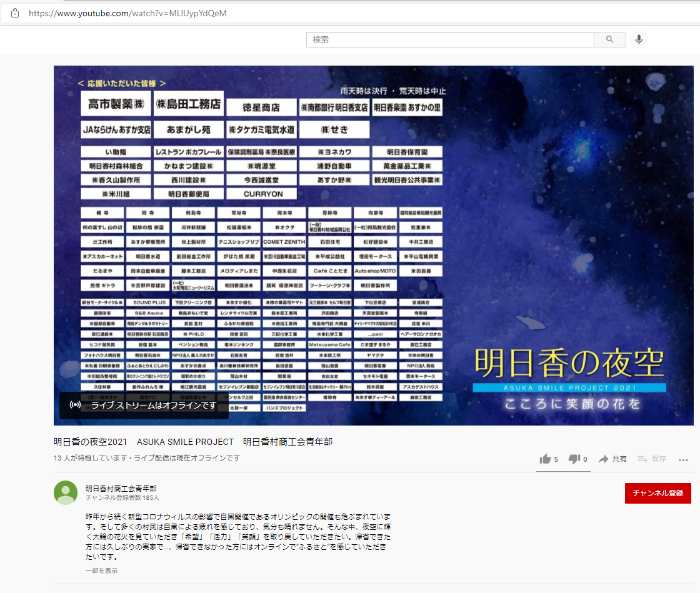Click the search magnifier button
This screenshot has height=593, width=700.
click(x=609, y=39)
